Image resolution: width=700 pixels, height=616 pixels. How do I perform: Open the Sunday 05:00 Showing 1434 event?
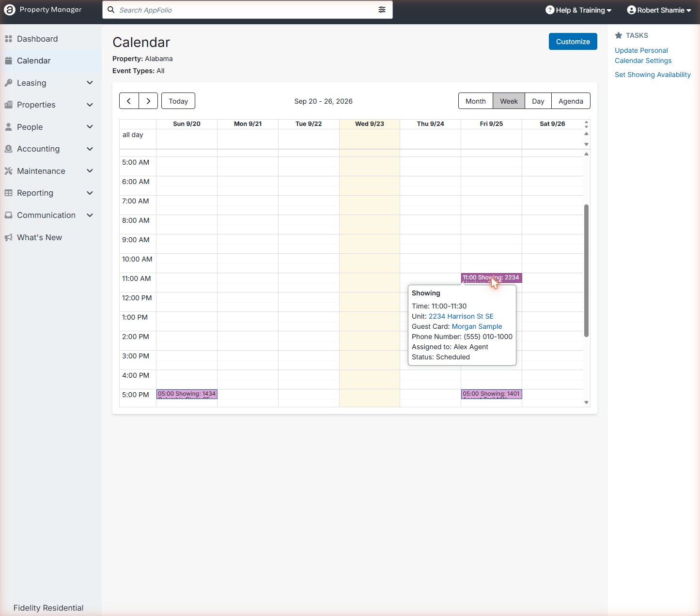tap(187, 394)
